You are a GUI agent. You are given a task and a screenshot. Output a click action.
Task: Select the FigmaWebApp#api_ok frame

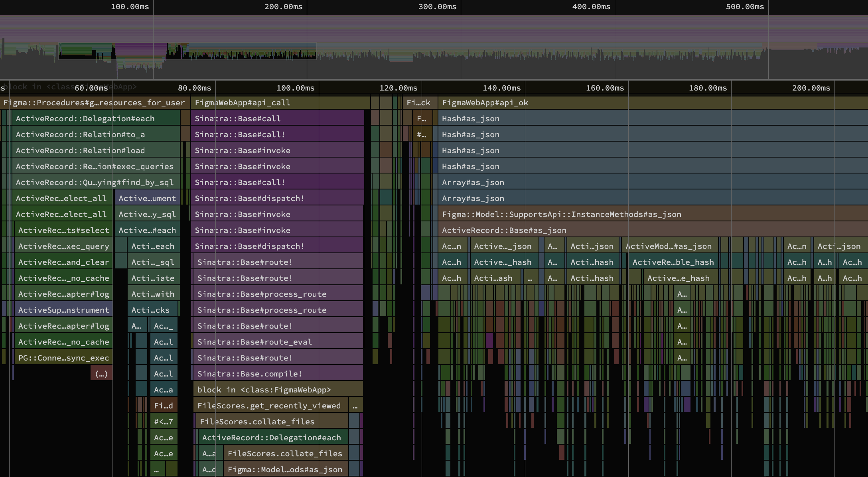pos(653,102)
